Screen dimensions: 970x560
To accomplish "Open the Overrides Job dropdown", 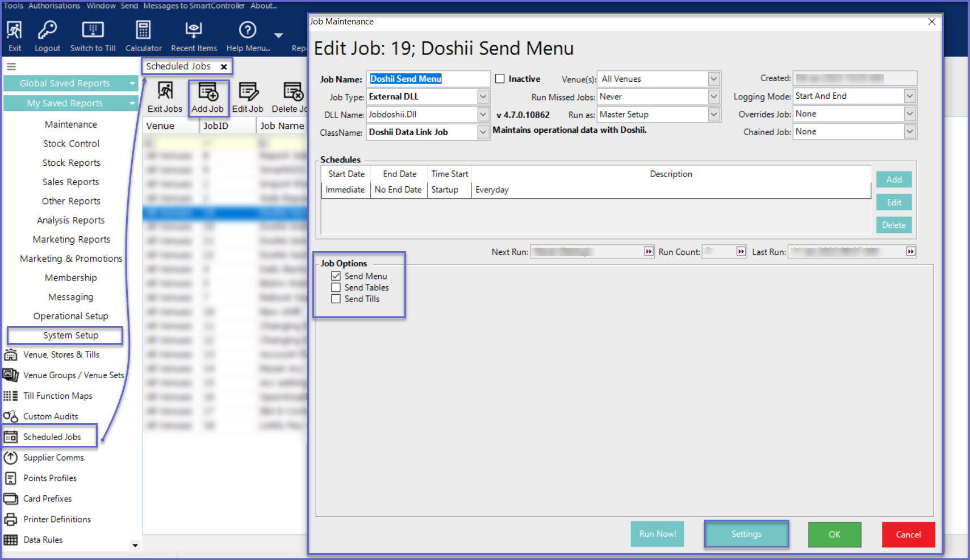I will [910, 114].
